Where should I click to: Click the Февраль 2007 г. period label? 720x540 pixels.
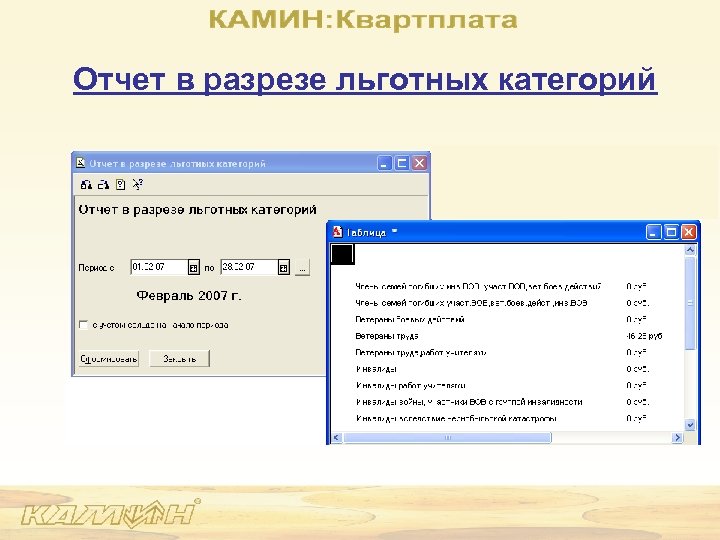click(x=189, y=295)
